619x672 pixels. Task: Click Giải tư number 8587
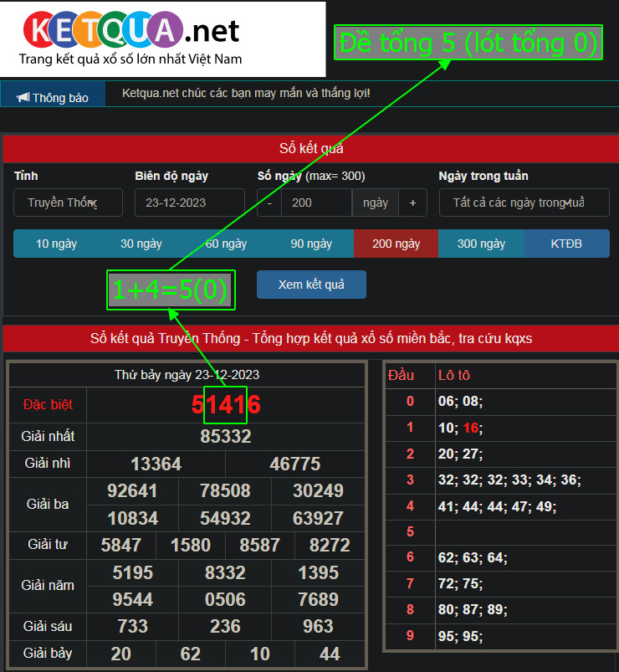[x=260, y=545]
